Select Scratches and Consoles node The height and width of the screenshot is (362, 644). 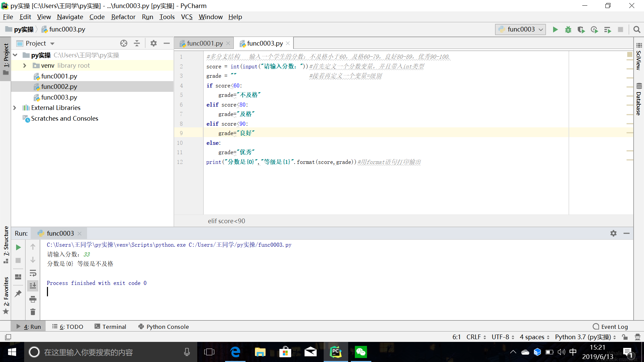pyautogui.click(x=64, y=118)
